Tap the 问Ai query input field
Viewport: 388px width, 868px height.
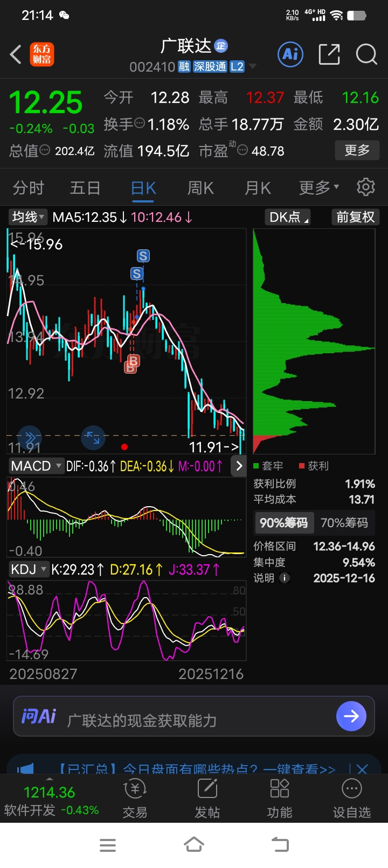click(x=194, y=716)
